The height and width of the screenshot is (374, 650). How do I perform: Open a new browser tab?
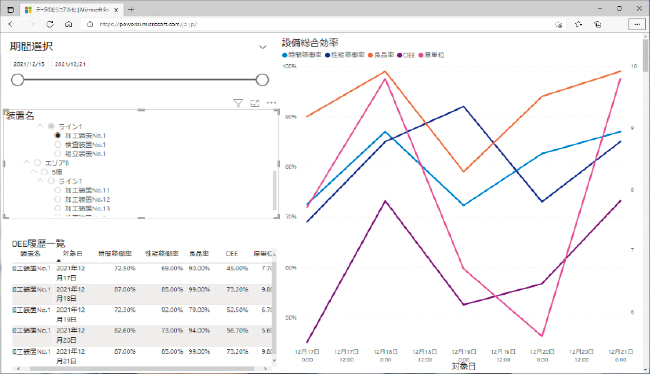(131, 10)
